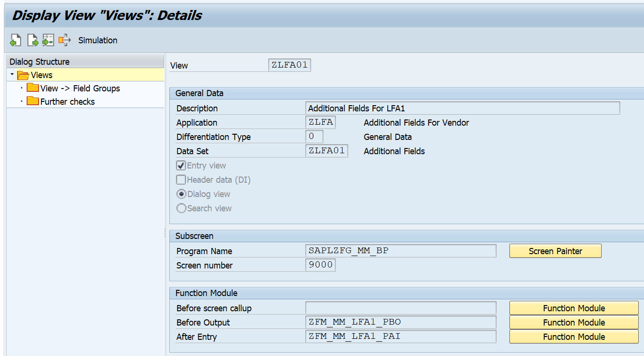
Task: Toggle the Entry view checkbox
Action: coord(180,165)
